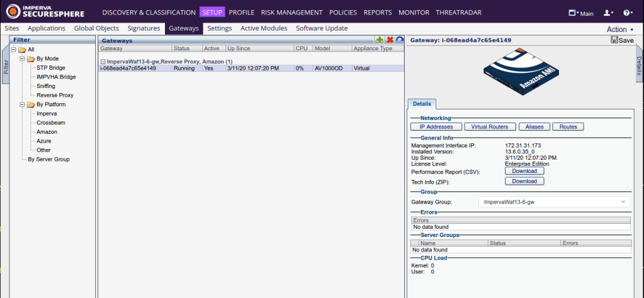Viewport: 644px width, 298px height.
Task: Click the green add gateway icon
Action: pos(380,40)
